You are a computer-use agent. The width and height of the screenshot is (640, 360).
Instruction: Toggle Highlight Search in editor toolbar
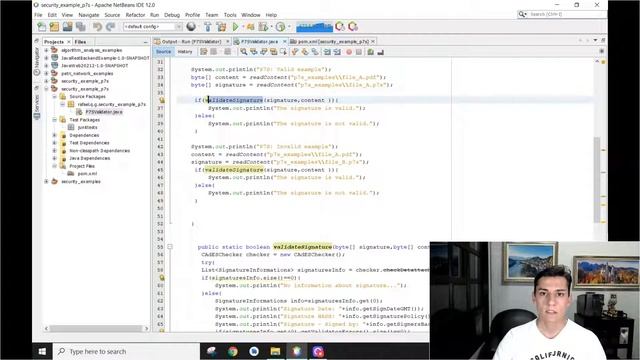273,52
